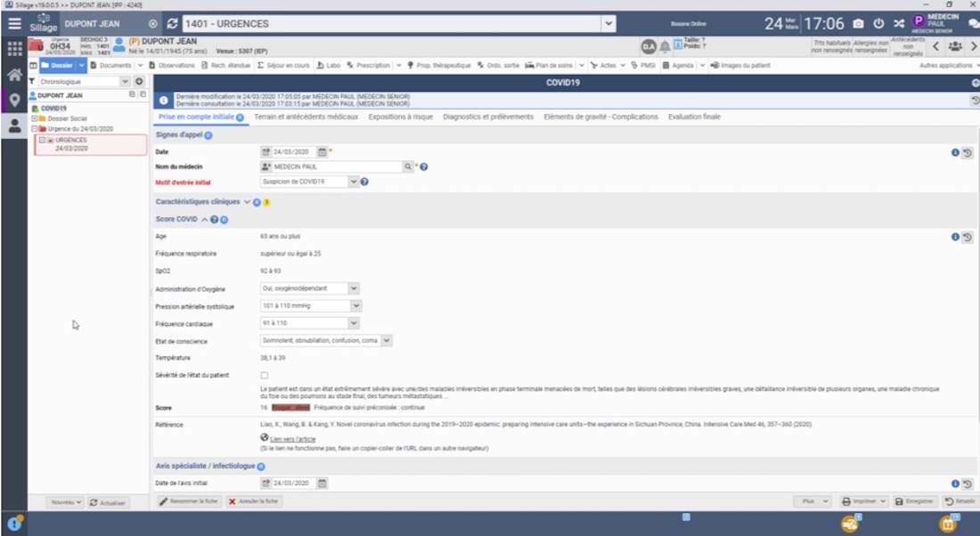Click help icon beside Motif d'entrée initial
980x536 pixels.
364,182
